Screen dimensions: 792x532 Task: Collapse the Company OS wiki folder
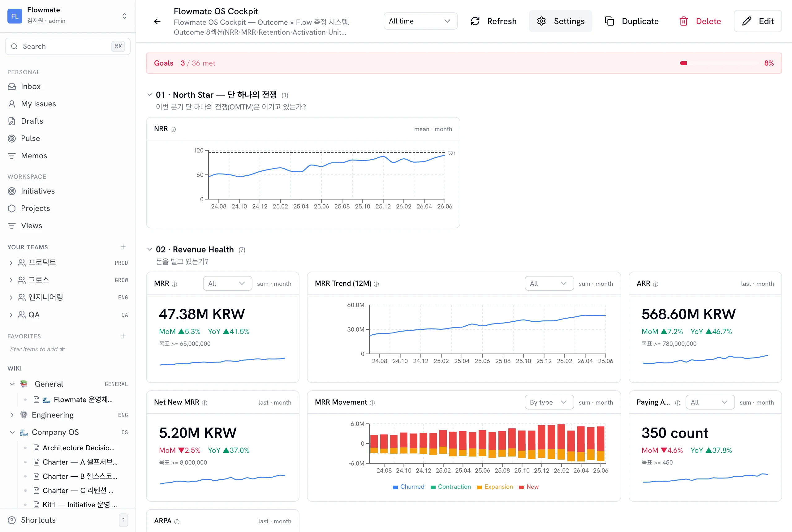coord(12,432)
